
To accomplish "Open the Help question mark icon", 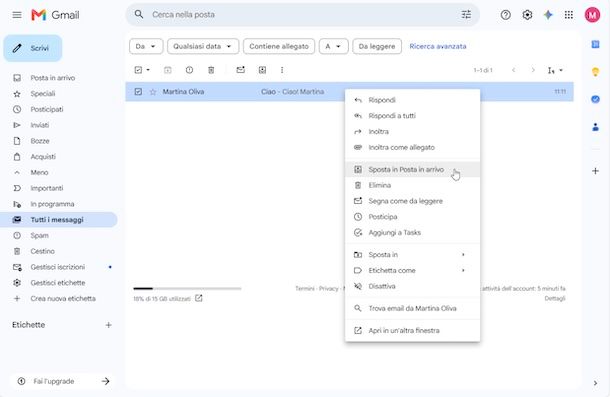I will (505, 15).
